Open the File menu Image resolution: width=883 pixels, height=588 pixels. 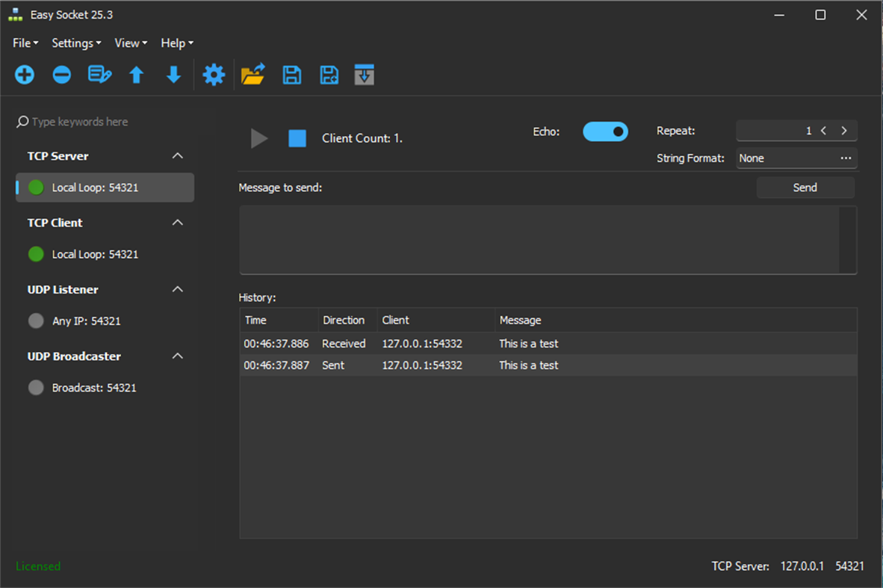click(x=25, y=43)
